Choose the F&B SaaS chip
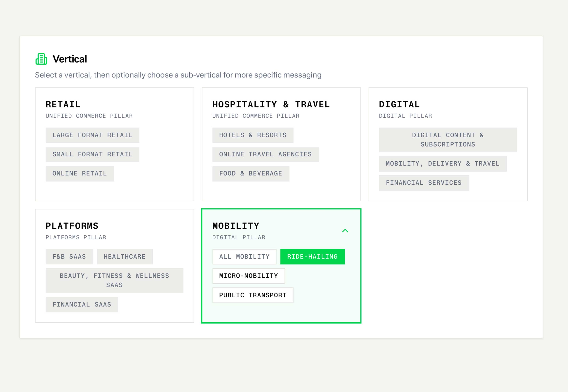 tap(69, 257)
